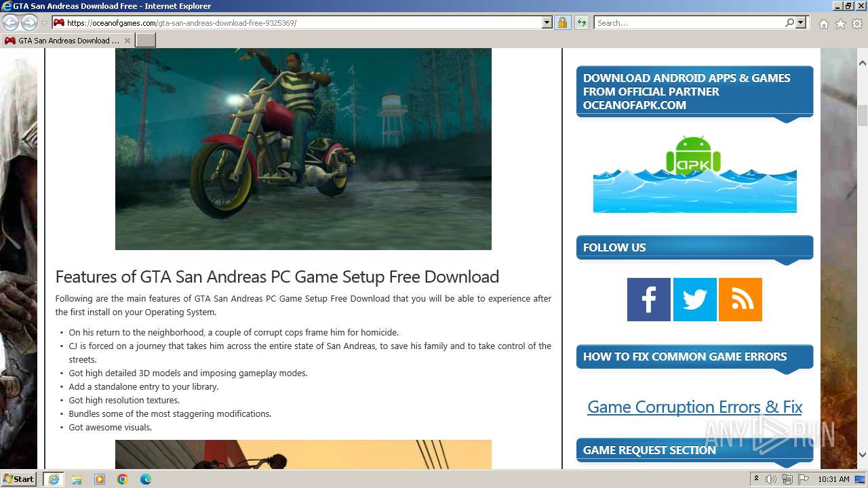The width and height of the screenshot is (868, 488).
Task: Click DOWNLOAD ANDROID APPS & GAMES header
Action: pos(694,91)
